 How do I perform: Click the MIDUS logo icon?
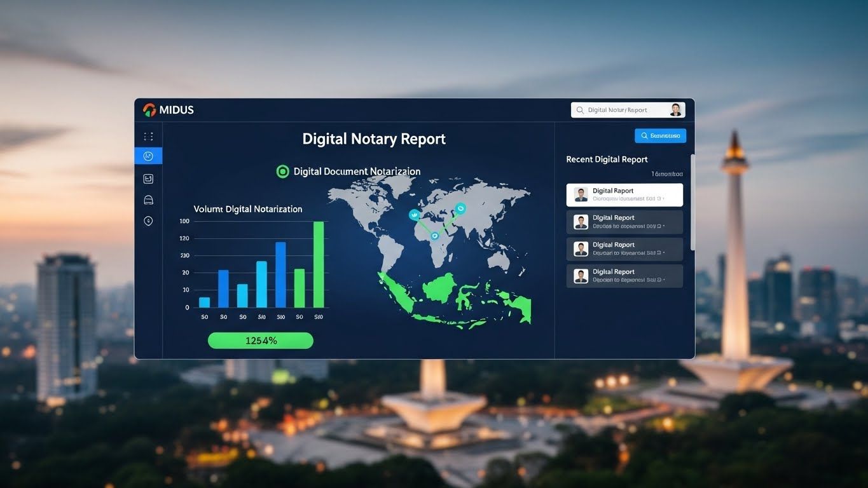point(149,110)
